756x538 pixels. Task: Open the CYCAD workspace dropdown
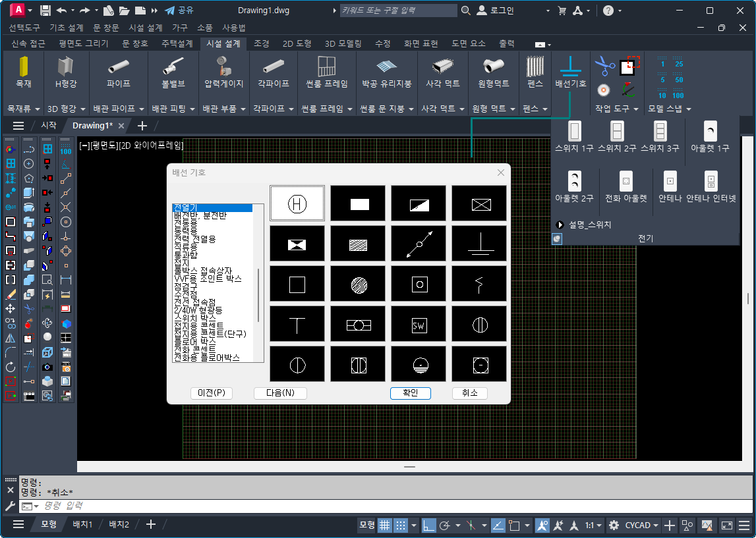click(x=643, y=525)
